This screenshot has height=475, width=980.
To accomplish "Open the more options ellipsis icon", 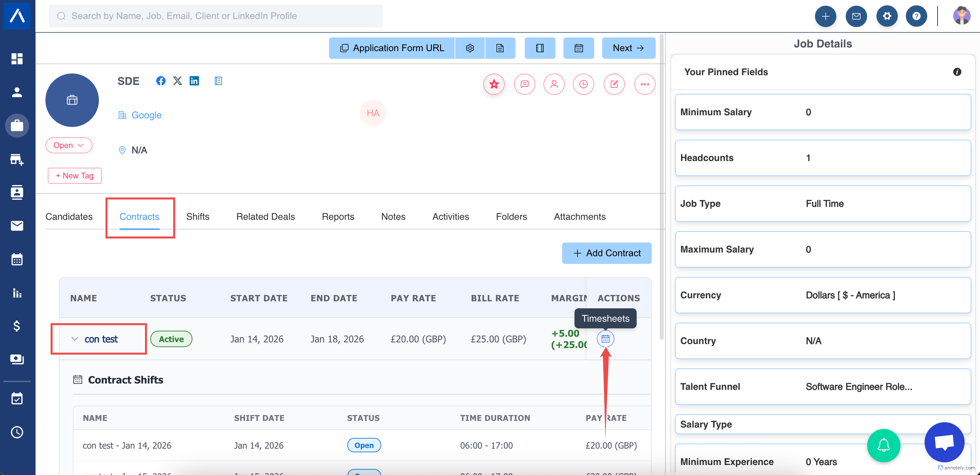I will (x=644, y=84).
